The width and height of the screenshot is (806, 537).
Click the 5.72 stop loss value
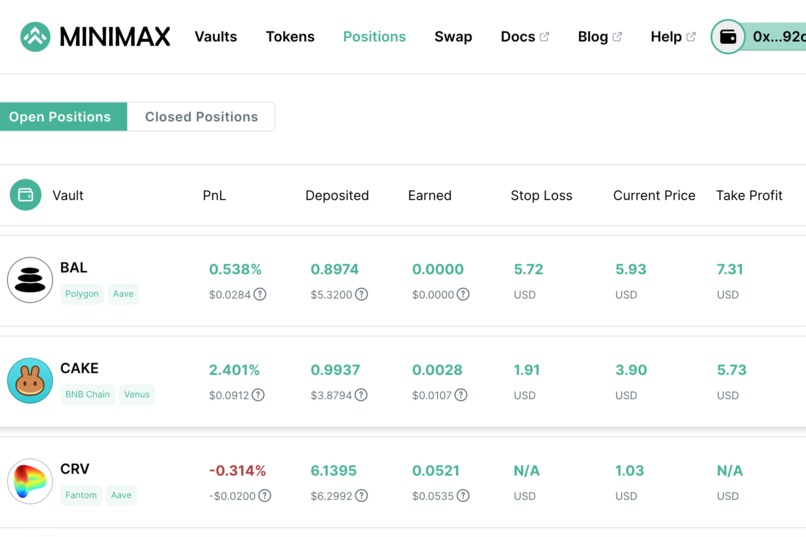(x=528, y=269)
